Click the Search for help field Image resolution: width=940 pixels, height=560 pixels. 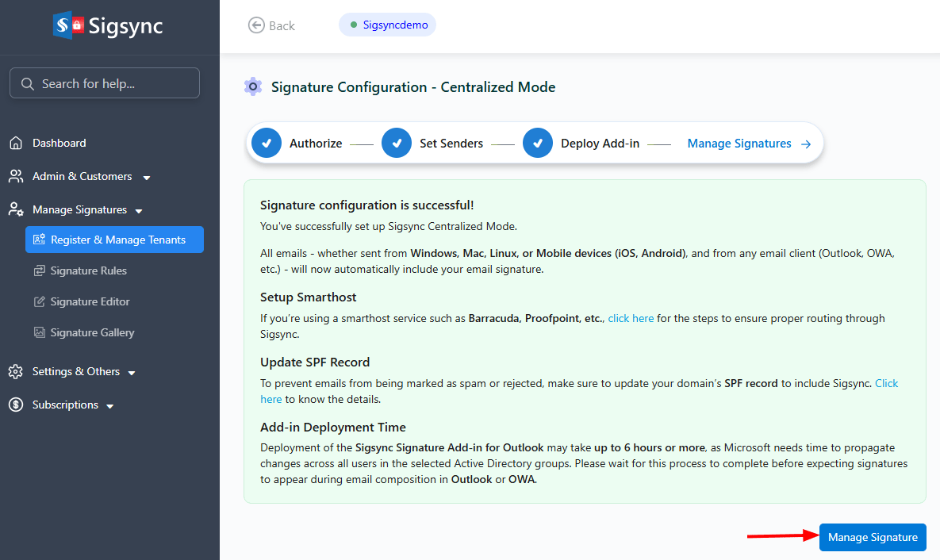point(105,83)
